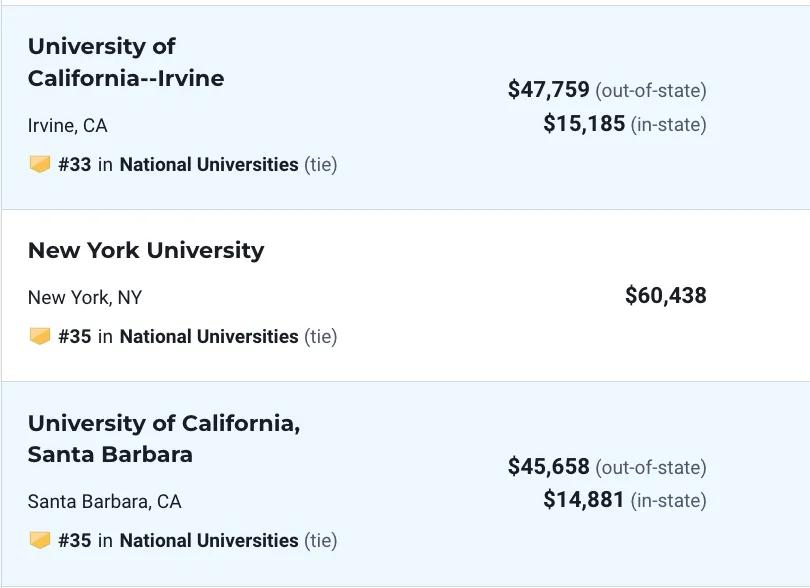Click the Irvine, CA location text

(68, 126)
